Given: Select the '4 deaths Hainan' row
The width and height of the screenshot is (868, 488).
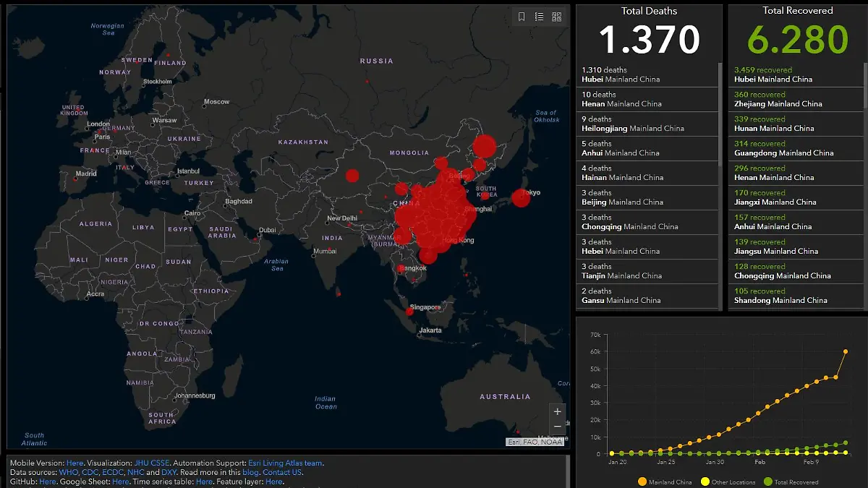Looking at the screenshot, I should coord(648,174).
